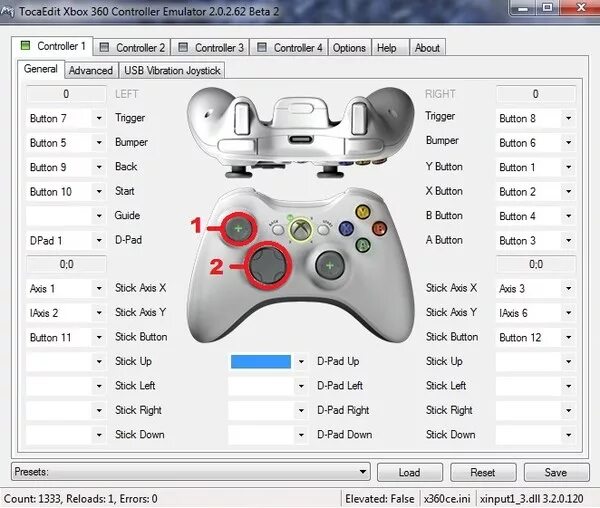Open the left Stick Up dropdown

[66, 361]
